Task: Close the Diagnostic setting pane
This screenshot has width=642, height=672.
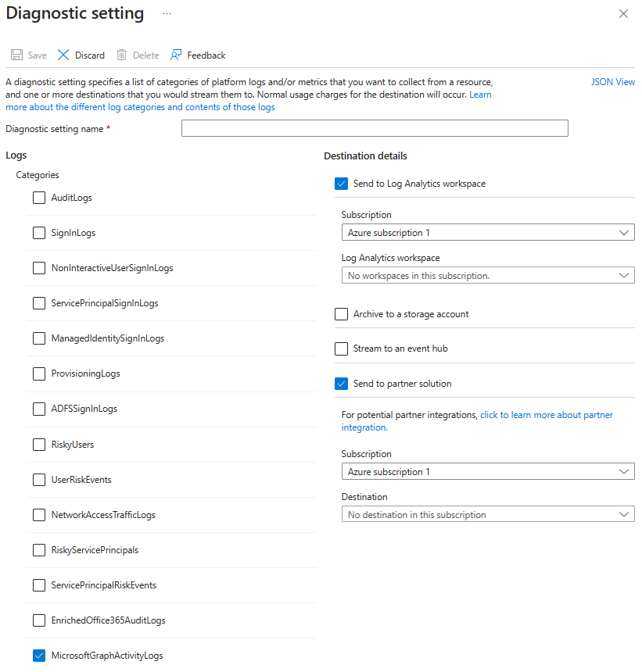Action: 623,14
